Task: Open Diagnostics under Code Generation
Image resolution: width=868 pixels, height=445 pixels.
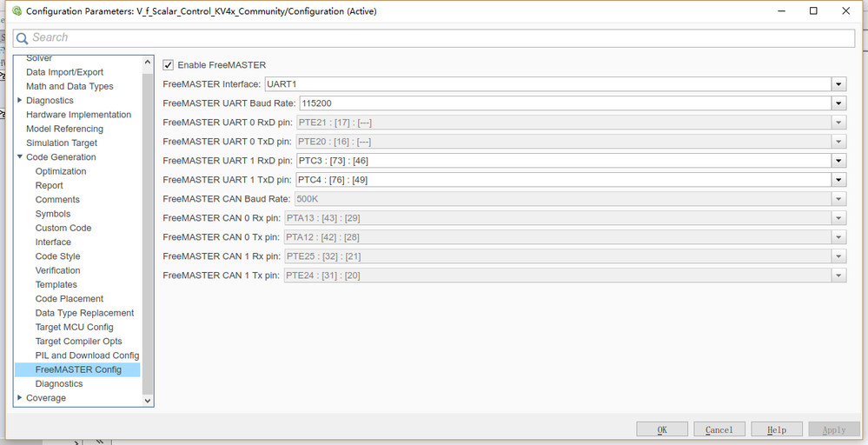Action: 59,383
